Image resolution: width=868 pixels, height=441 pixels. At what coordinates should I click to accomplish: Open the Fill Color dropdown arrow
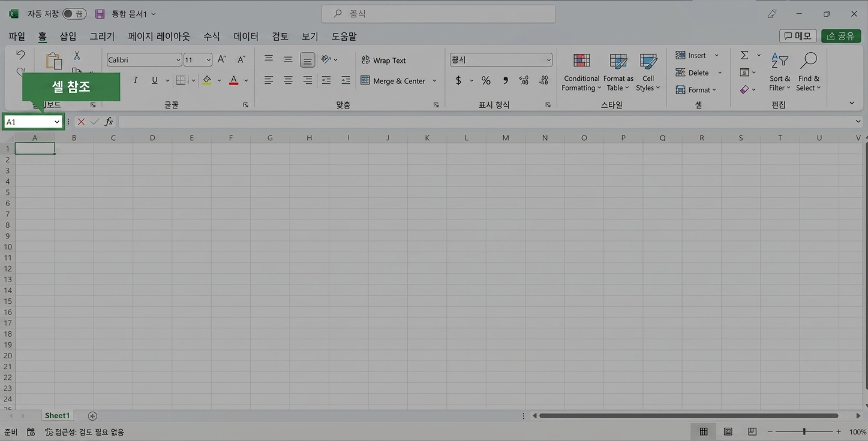tap(219, 80)
